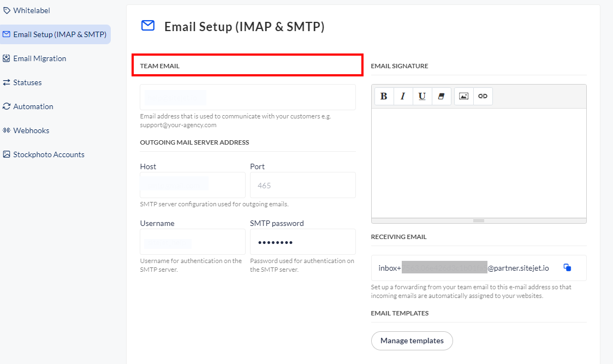This screenshot has width=613, height=364.
Task: Apply italic style in signature toolbar
Action: (403, 96)
